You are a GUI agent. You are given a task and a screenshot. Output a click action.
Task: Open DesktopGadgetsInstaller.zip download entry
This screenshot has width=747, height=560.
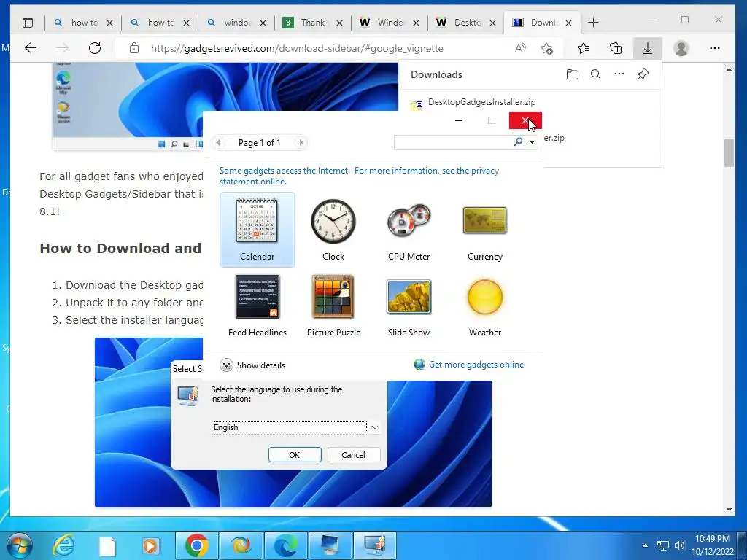tap(481, 102)
